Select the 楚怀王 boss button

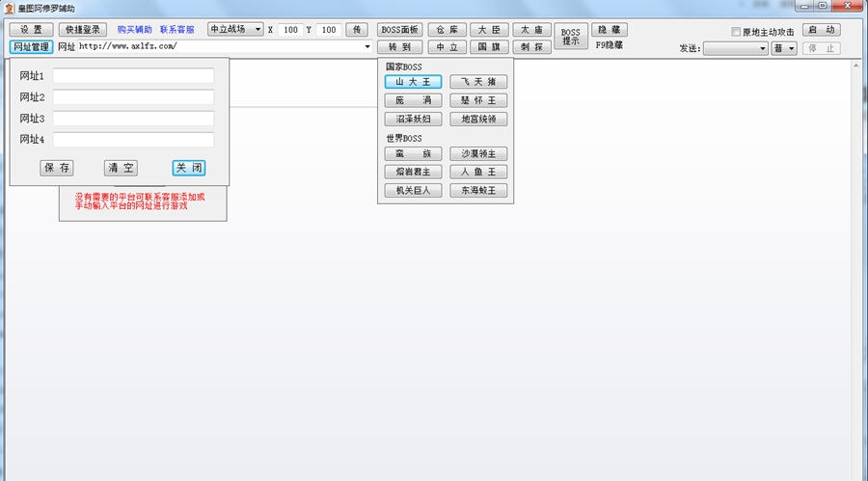(478, 101)
